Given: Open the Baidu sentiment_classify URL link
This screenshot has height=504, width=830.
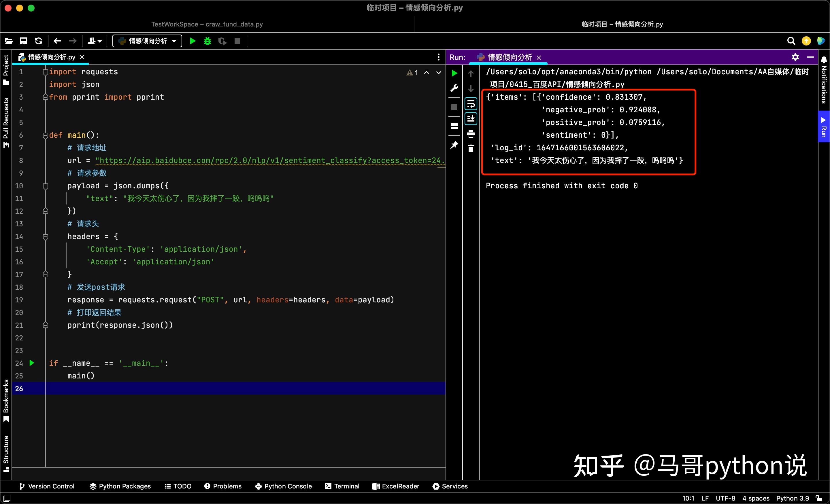Looking at the screenshot, I should coord(270,161).
